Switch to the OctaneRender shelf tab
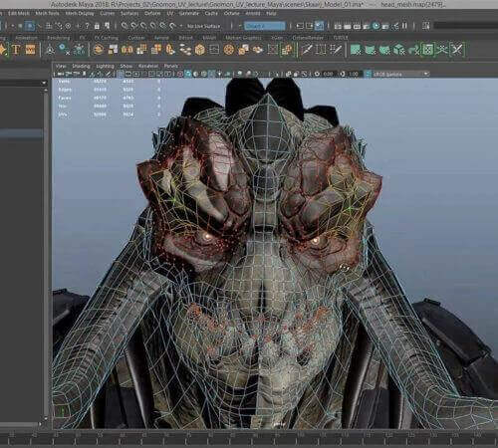Screen dimensions: 498x448 click(x=308, y=38)
